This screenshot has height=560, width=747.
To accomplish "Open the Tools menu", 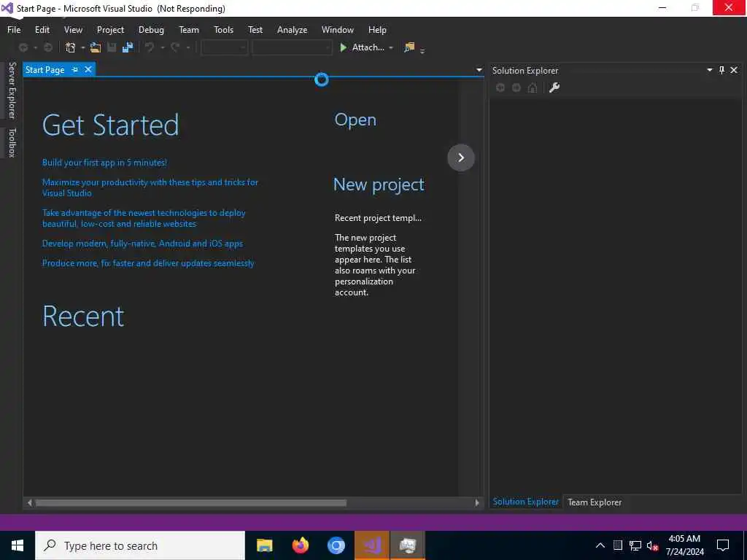I will click(223, 29).
